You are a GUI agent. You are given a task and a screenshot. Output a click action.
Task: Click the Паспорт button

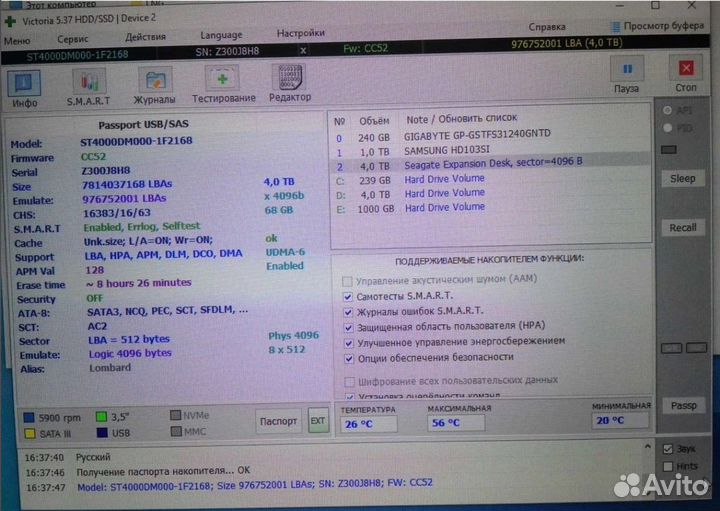tap(278, 420)
